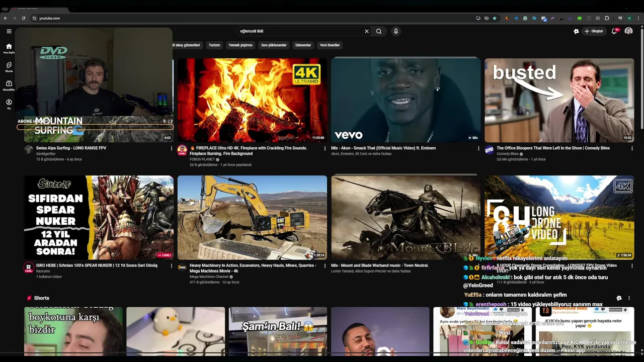Open Razmunn channel avatar with R logo

[29, 267]
